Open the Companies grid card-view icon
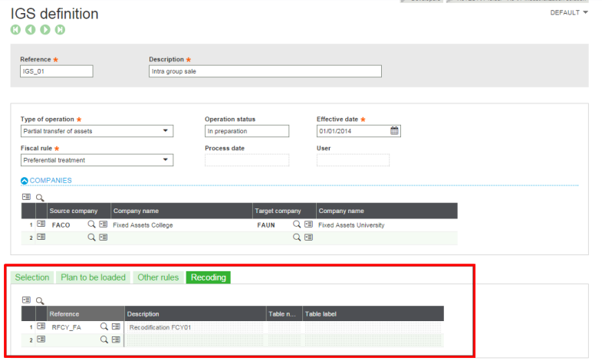602x364 pixels. pos(27,197)
